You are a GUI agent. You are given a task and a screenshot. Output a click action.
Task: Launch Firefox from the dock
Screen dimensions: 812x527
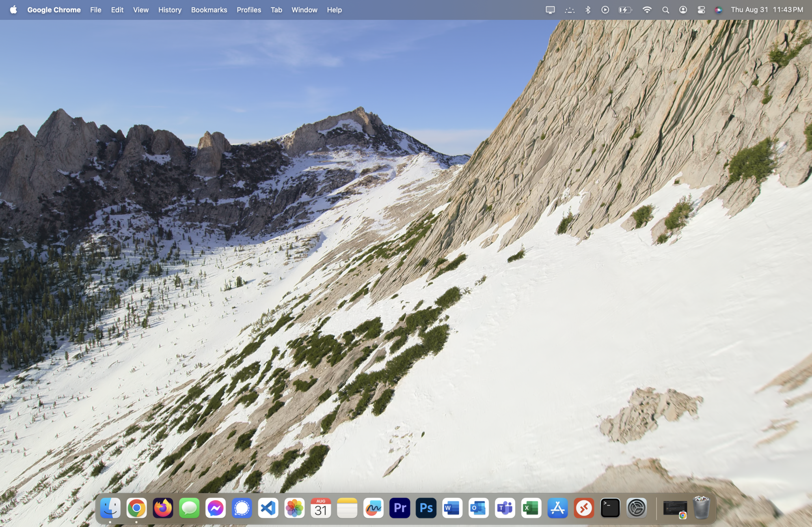(x=163, y=508)
